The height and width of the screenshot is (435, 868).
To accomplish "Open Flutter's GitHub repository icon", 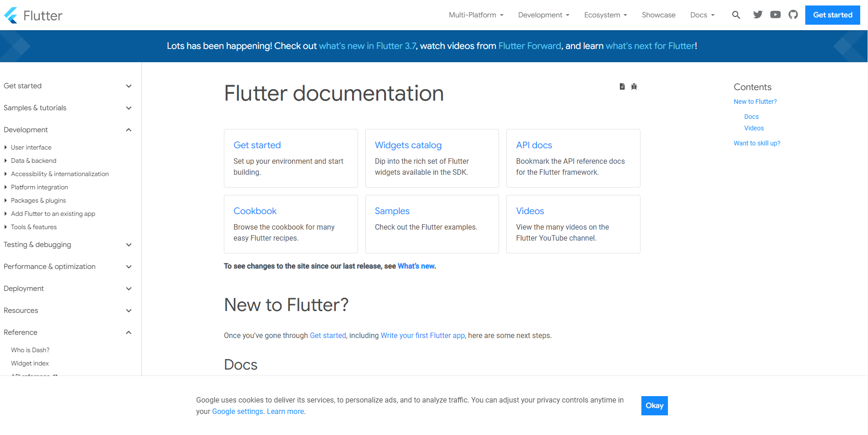I will tap(793, 15).
